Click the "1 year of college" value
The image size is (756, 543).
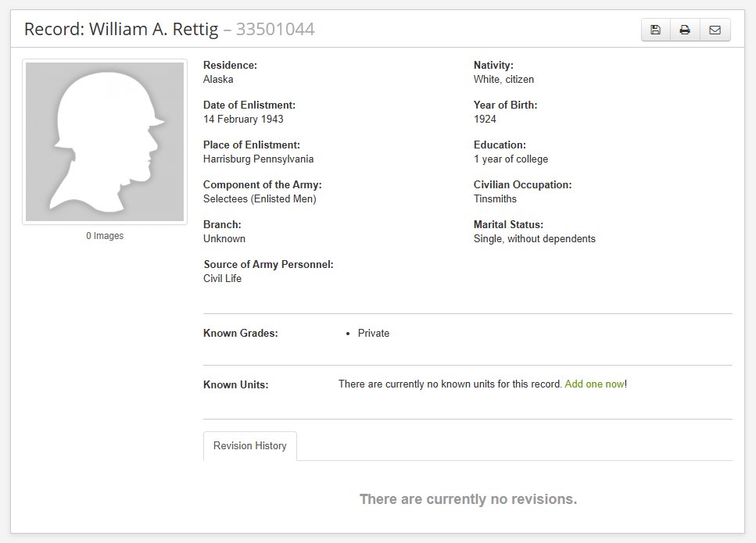(511, 159)
